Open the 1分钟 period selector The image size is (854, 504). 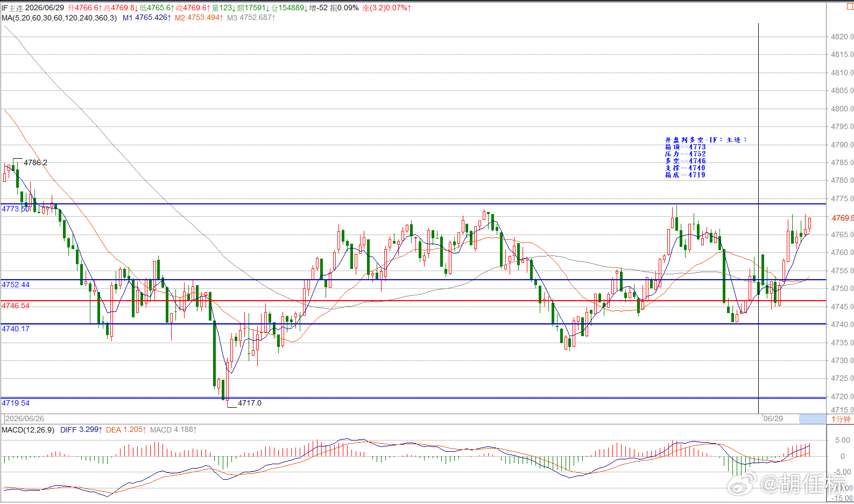pyautogui.click(x=841, y=419)
